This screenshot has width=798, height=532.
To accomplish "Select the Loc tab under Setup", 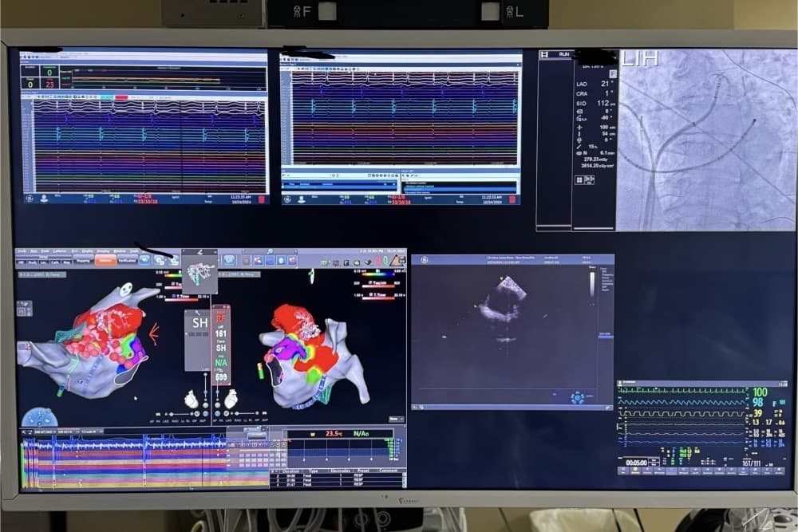I will click(x=43, y=262).
